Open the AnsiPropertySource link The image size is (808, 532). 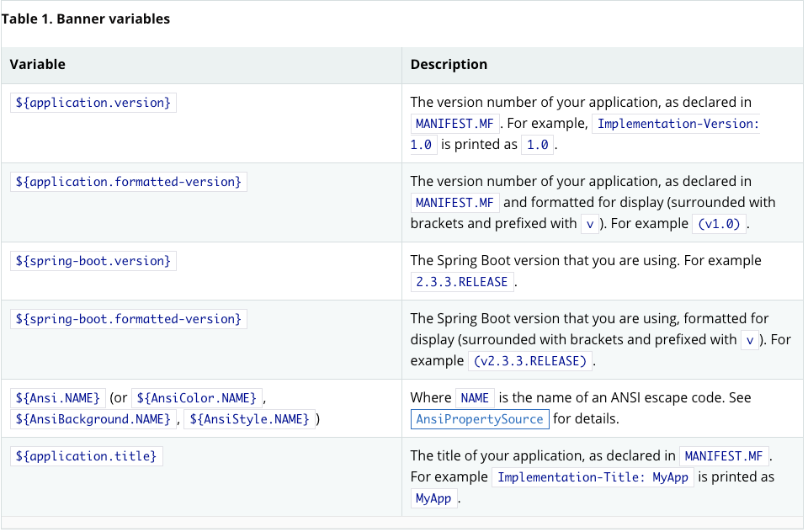coord(480,419)
